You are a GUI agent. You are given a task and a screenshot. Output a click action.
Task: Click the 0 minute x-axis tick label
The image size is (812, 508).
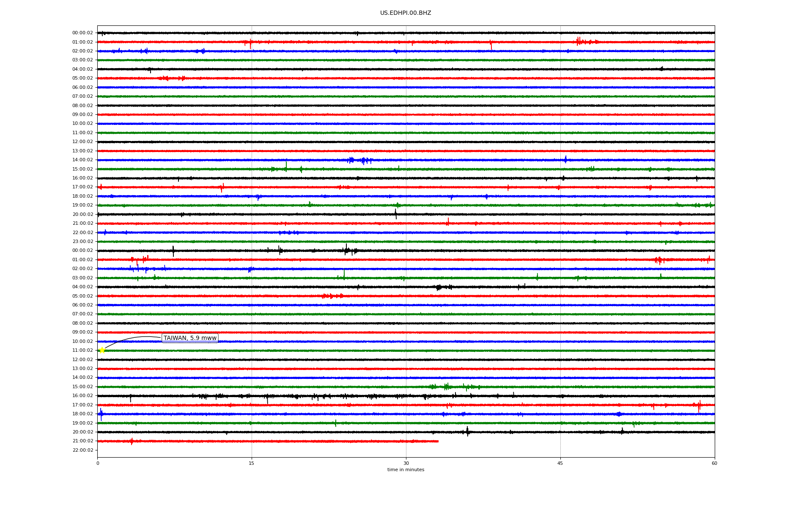[x=98, y=463]
